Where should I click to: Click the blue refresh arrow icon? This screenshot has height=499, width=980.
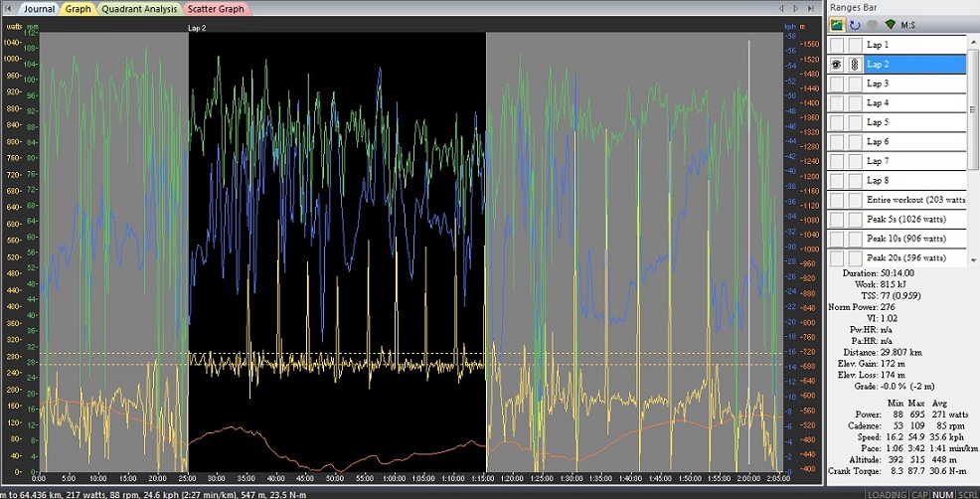(855, 24)
